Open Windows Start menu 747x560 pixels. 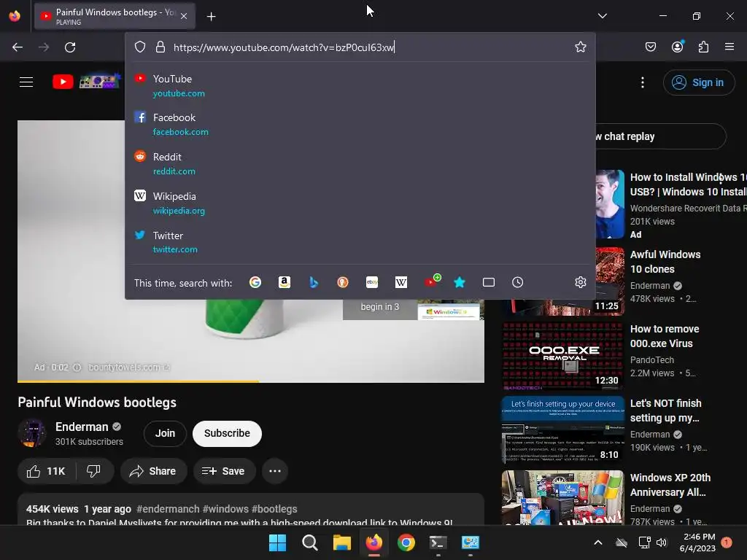click(277, 542)
